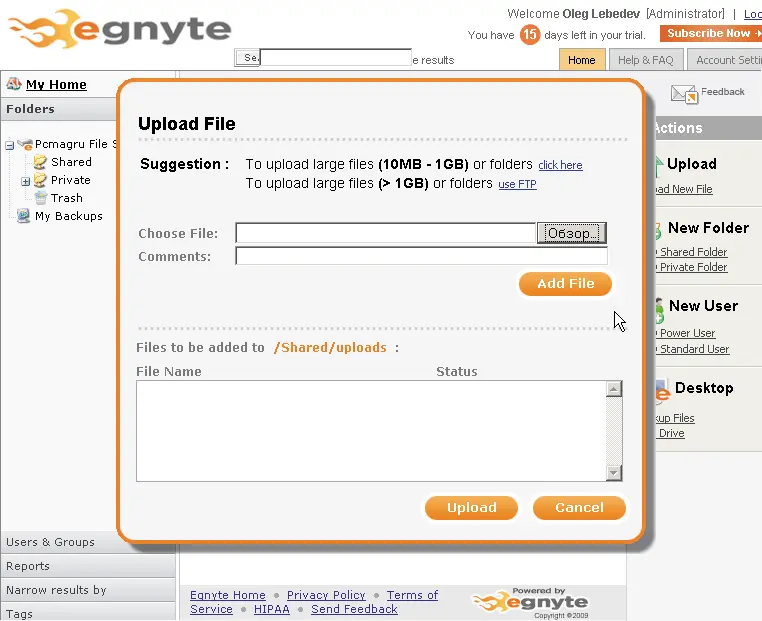Open the Egnyte Home footer link

tap(227, 595)
